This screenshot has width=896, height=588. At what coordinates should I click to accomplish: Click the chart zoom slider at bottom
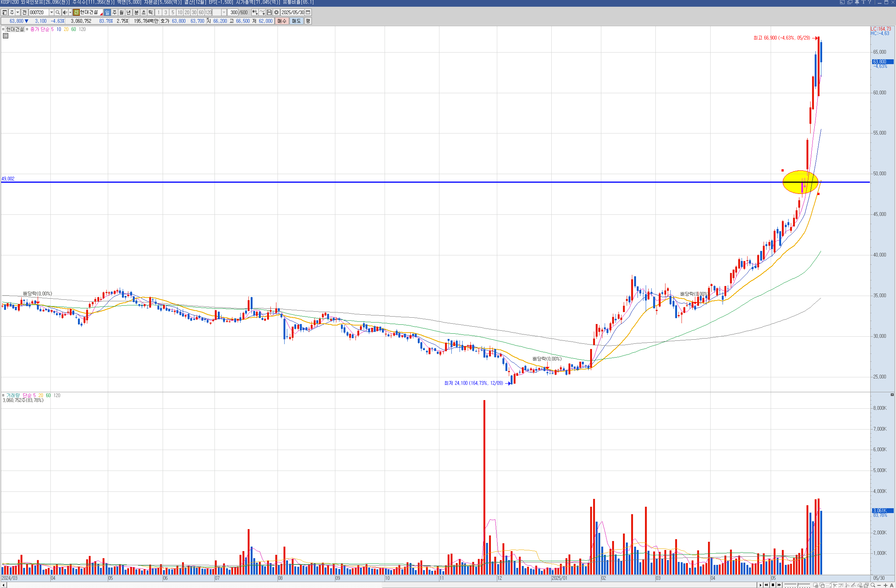click(797, 585)
